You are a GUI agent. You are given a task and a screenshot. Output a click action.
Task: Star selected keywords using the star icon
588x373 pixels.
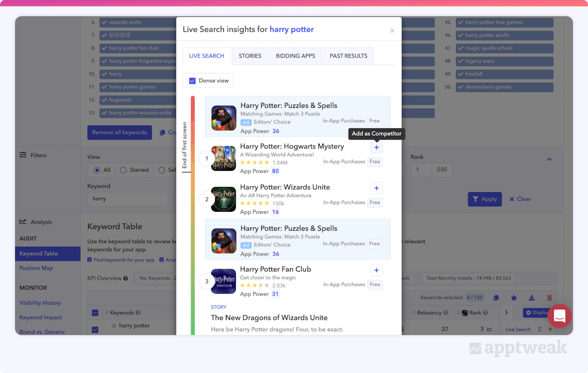(514, 298)
